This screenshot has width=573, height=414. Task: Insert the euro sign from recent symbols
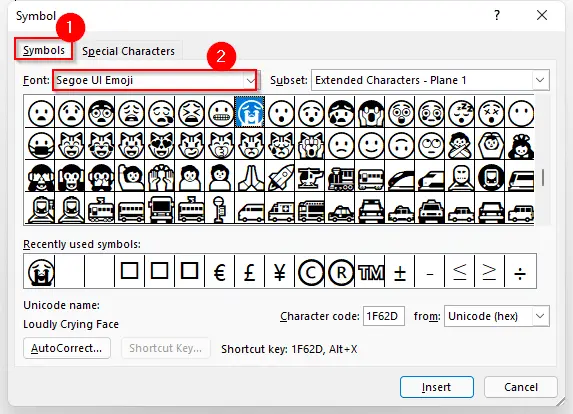tap(219, 271)
